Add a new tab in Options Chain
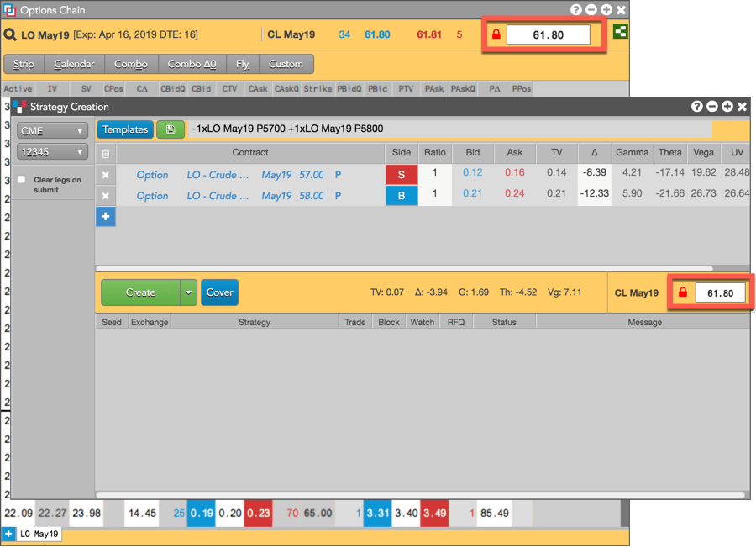756x548 pixels. pyautogui.click(x=8, y=534)
